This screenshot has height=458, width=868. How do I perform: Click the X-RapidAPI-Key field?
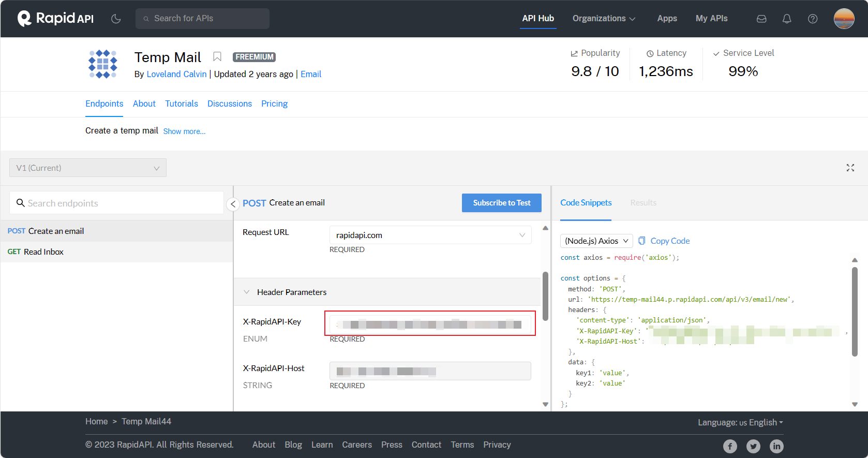tap(430, 324)
